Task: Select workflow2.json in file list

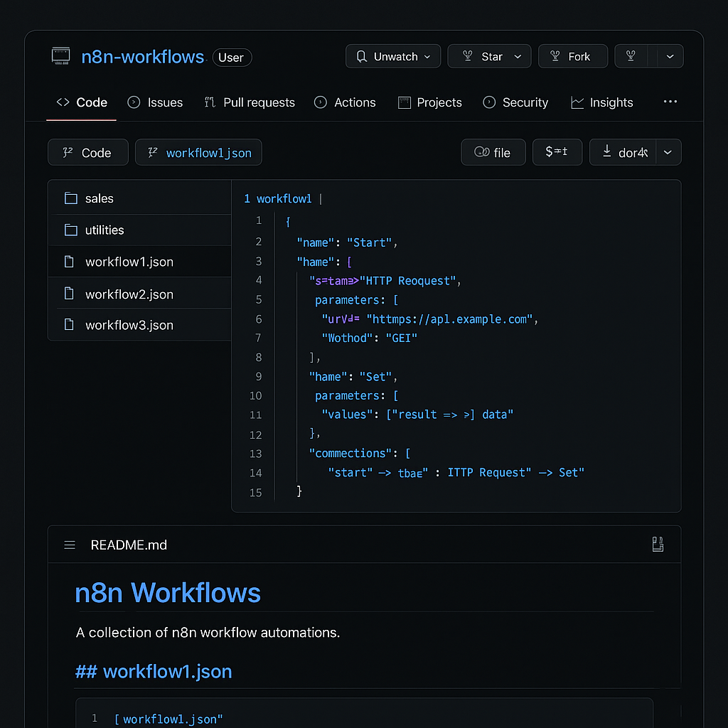Action: click(140, 294)
